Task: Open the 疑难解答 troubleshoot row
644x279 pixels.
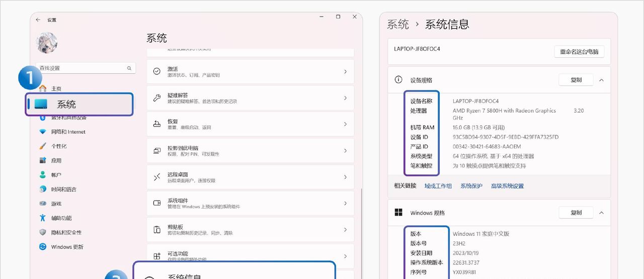Action: coord(251,98)
